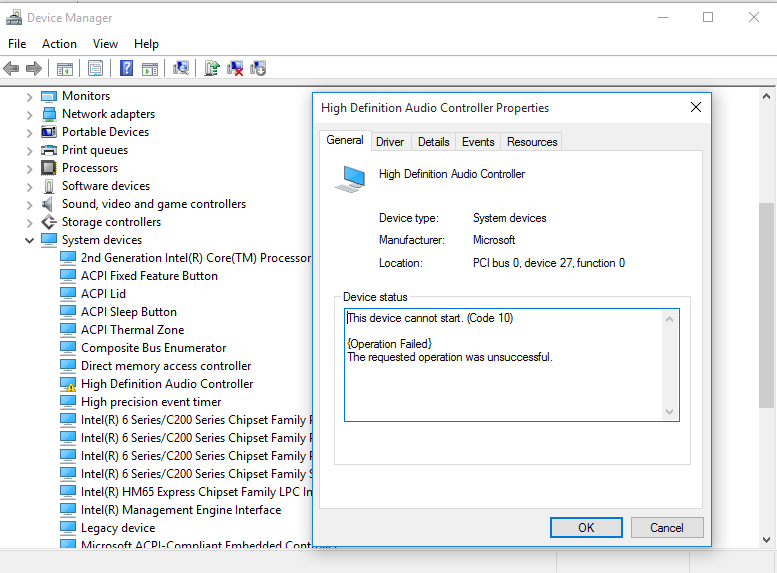
Task: Expand the Print queues node
Action: [29, 151]
